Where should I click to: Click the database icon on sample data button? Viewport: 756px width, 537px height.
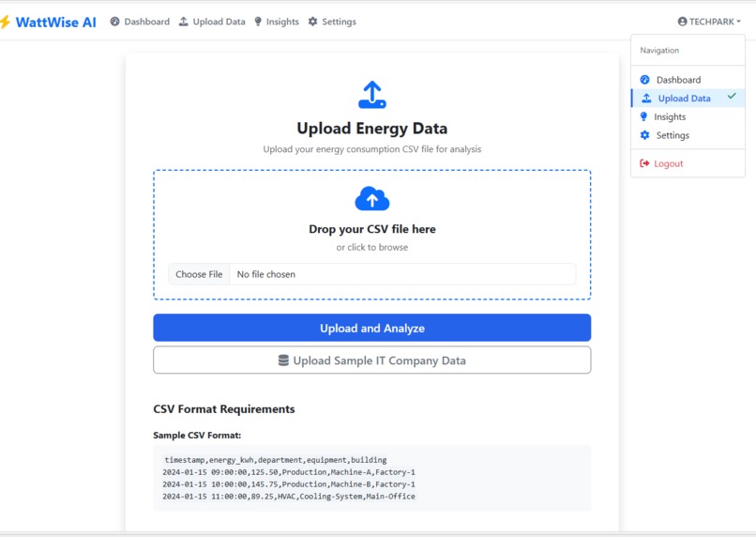click(283, 361)
